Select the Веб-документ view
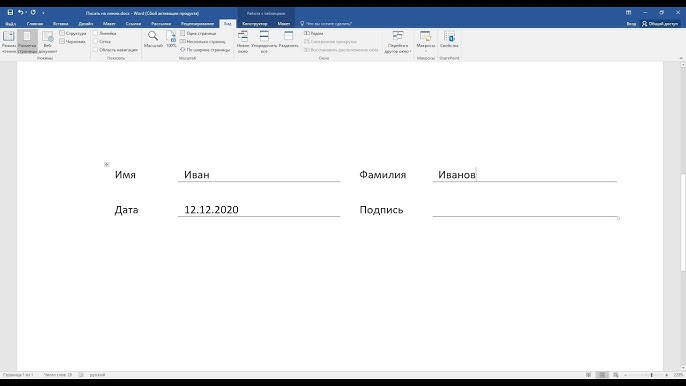Image resolution: width=686 pixels, height=386 pixels. click(x=48, y=42)
